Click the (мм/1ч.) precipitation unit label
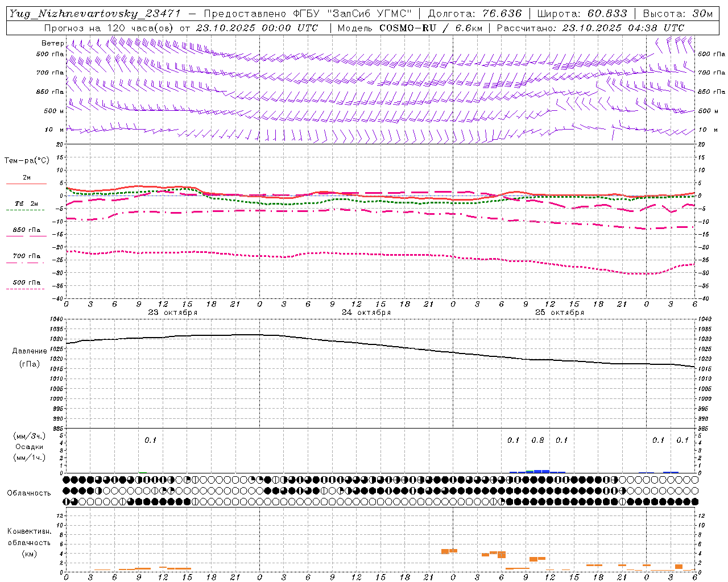The width and height of the screenshot is (728, 582). [x=30, y=458]
